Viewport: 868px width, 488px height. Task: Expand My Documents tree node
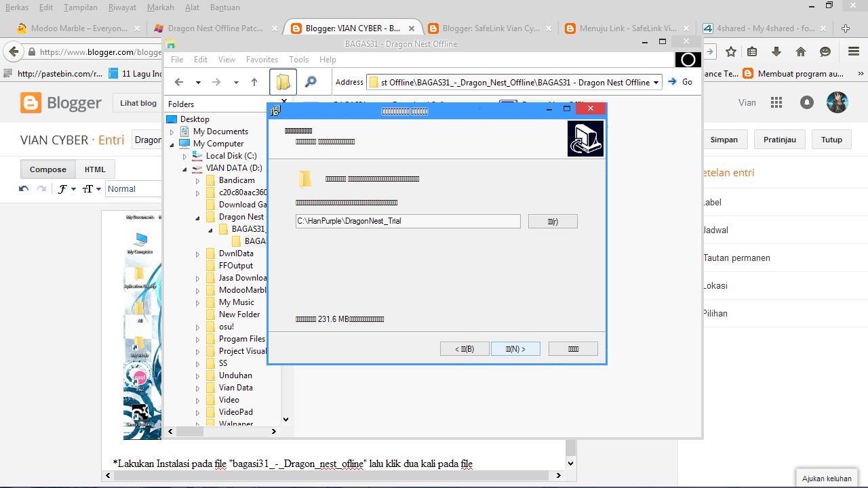point(172,131)
